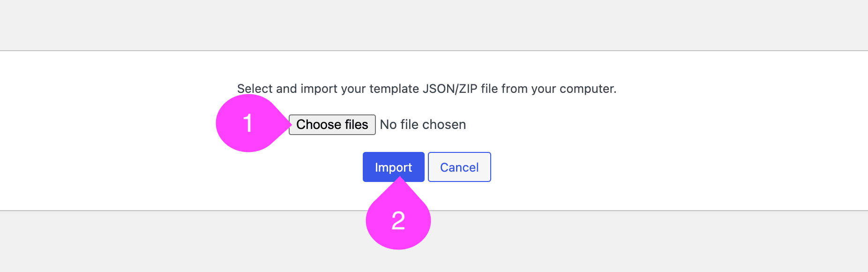
Task: Browse for a JSON template file
Action: 332,125
